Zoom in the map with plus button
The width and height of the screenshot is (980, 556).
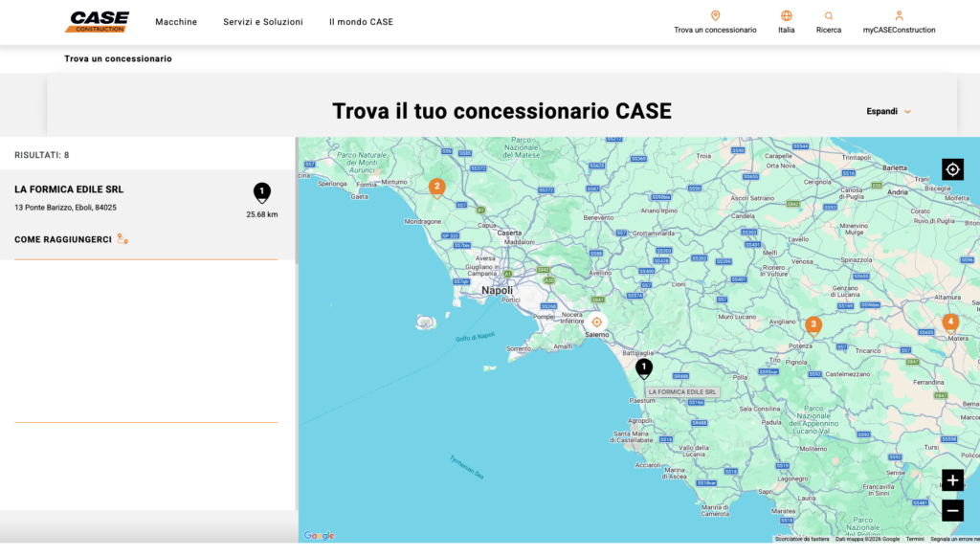pos(952,480)
